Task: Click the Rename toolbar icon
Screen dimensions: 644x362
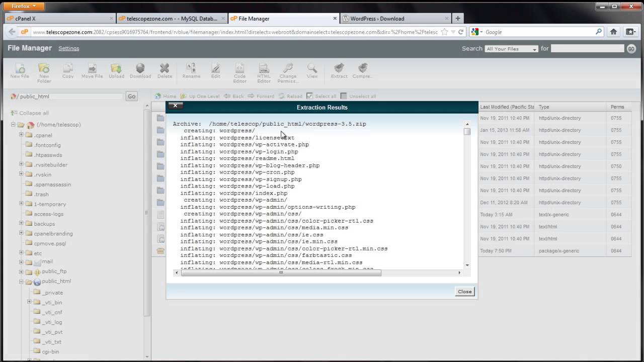Action: (191, 71)
